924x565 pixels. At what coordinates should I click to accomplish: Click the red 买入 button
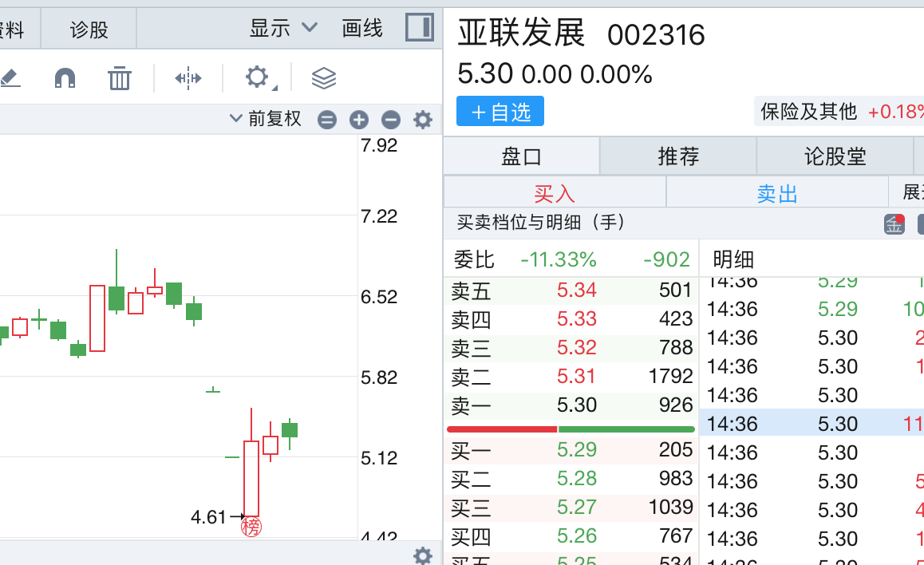click(555, 193)
